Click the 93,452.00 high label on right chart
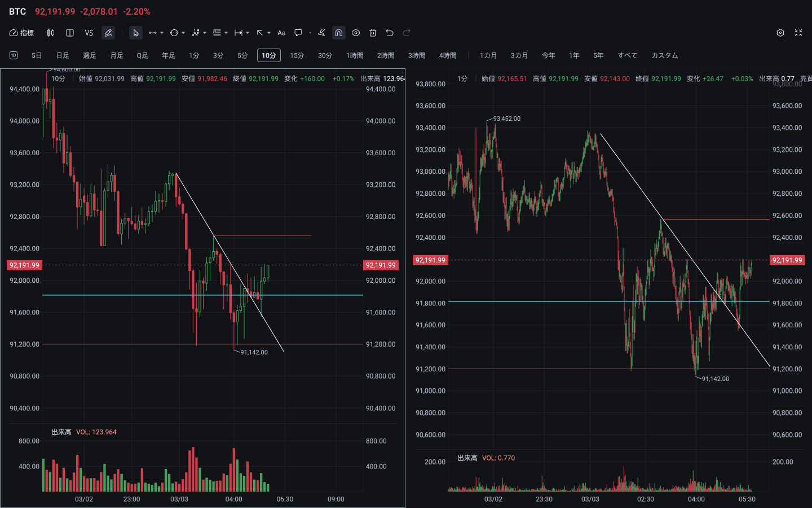 pyautogui.click(x=507, y=119)
